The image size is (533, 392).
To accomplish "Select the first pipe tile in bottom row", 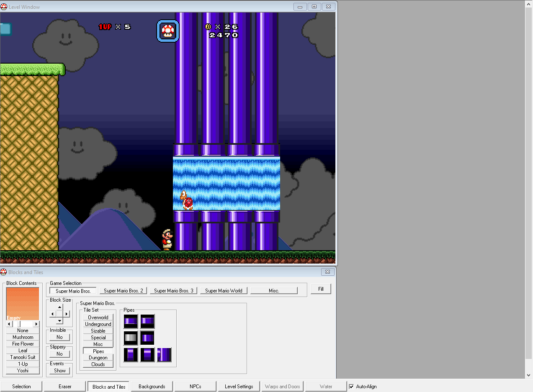I will click(x=131, y=355).
